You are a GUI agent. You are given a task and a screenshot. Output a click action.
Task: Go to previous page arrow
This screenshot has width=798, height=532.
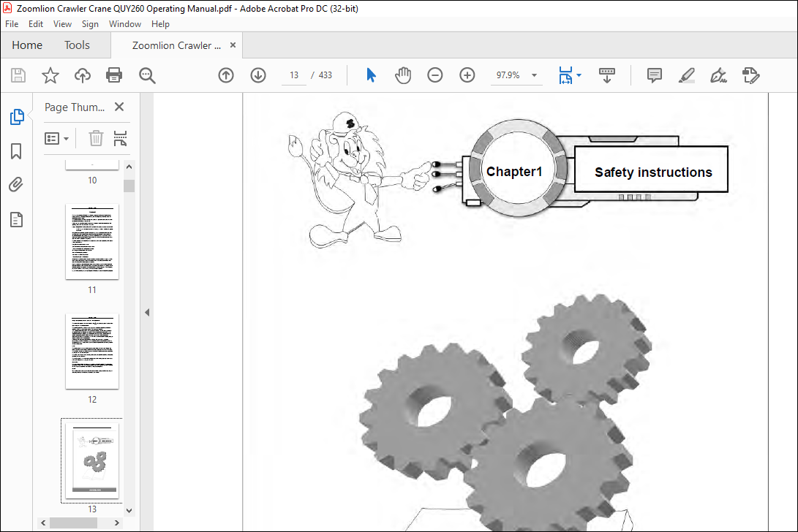(226, 75)
